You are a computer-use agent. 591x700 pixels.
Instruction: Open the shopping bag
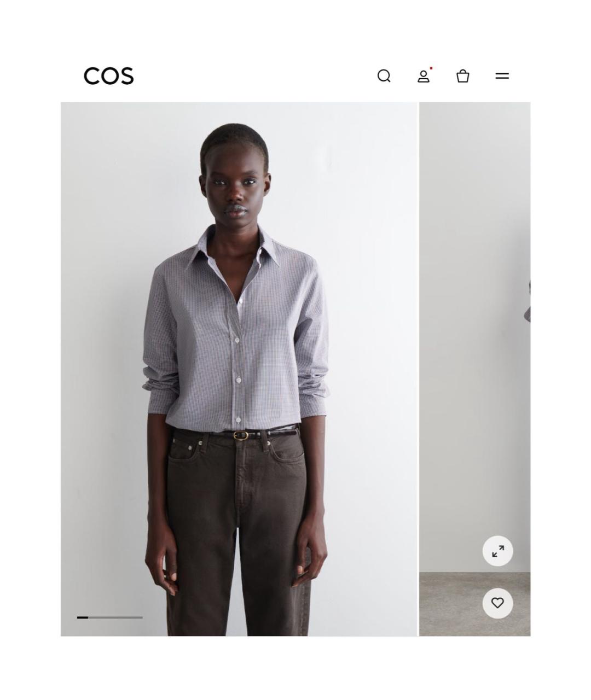[x=463, y=76]
